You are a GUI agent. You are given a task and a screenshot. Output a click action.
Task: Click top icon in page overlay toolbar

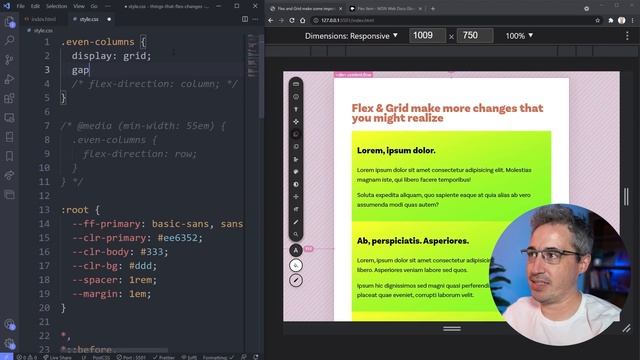click(x=296, y=84)
